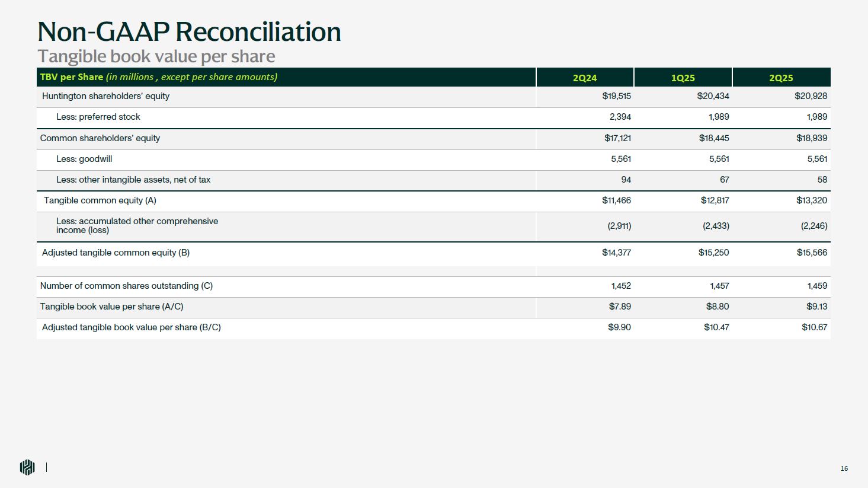Image resolution: width=868 pixels, height=488 pixels.
Task: Click the Huntington logo icon in footer
Action: coord(27,467)
